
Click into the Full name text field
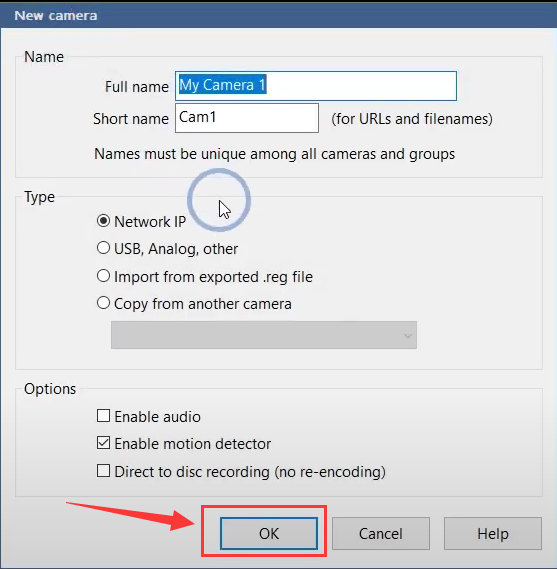pyautogui.click(x=316, y=86)
